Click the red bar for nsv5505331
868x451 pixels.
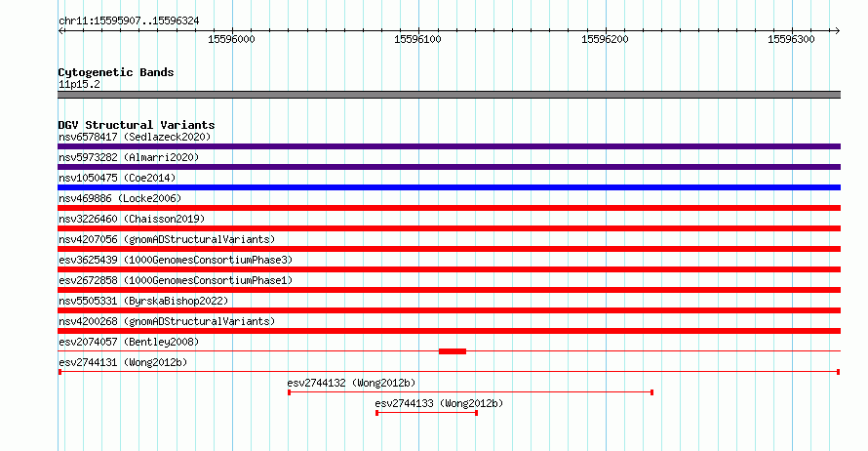click(x=449, y=310)
